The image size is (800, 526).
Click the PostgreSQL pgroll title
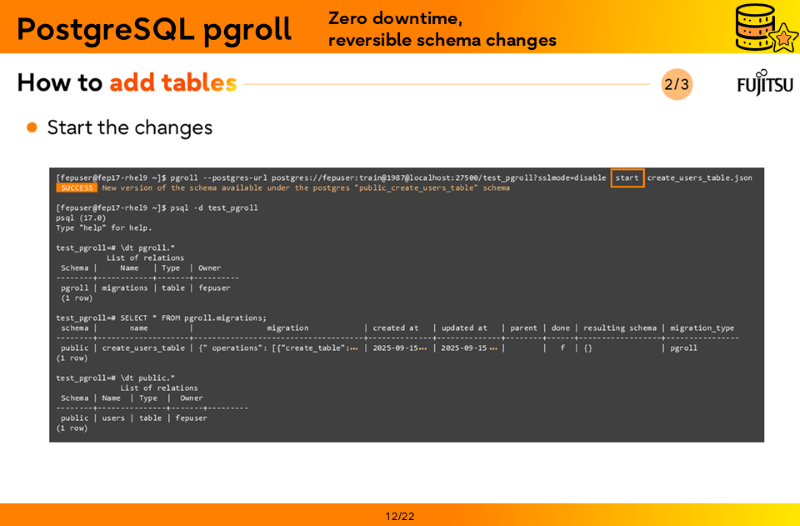point(154,29)
